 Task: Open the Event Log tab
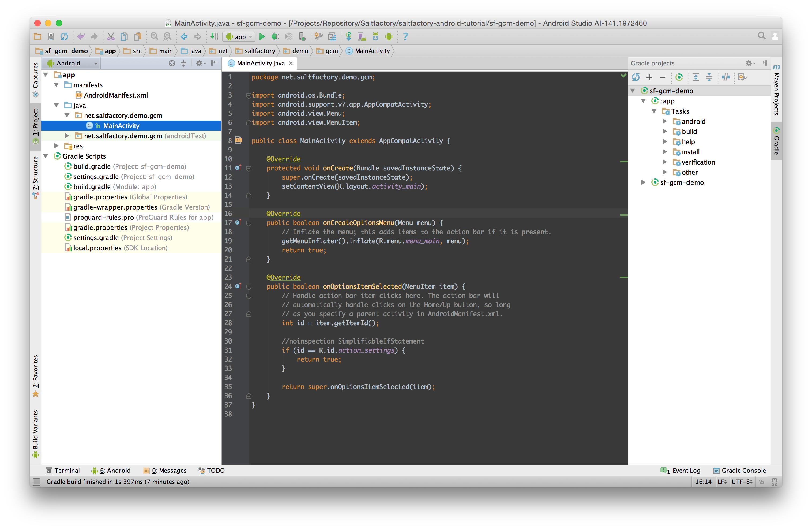coord(681,470)
